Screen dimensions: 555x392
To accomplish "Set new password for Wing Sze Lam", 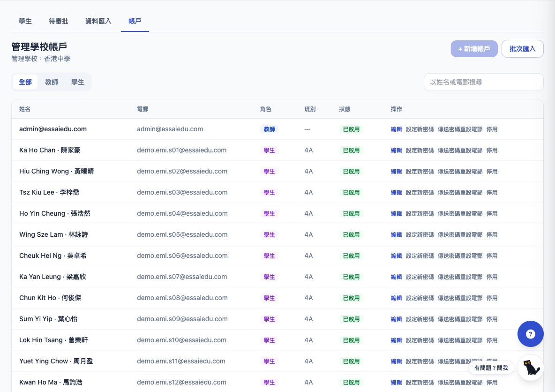I will click(420, 235).
